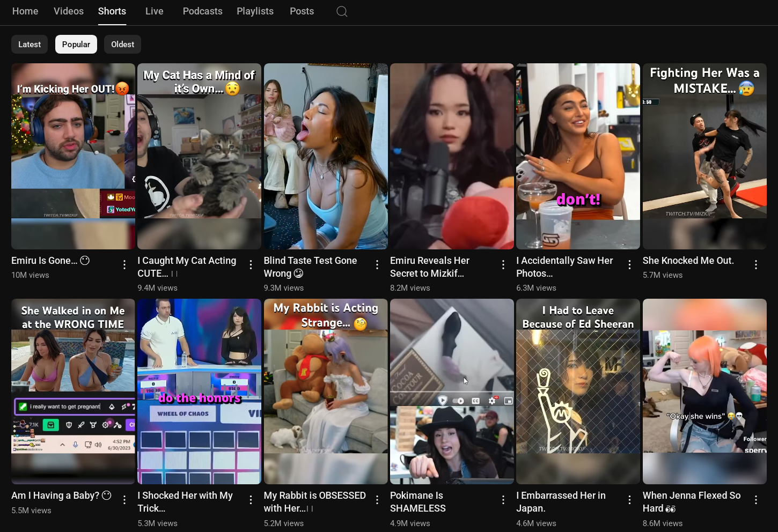Open more options for 'My Rabbit is OBSESSED with Her...'

[377, 500]
